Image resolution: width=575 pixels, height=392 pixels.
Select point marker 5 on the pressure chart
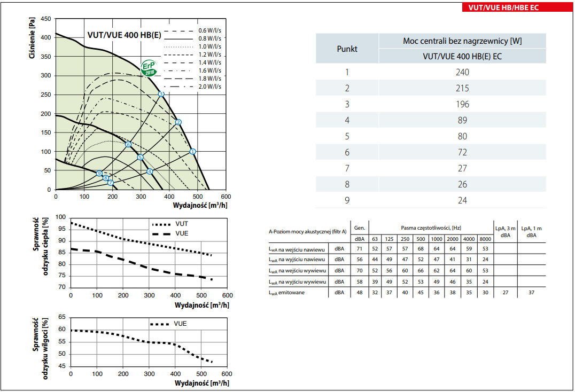coord(140,158)
